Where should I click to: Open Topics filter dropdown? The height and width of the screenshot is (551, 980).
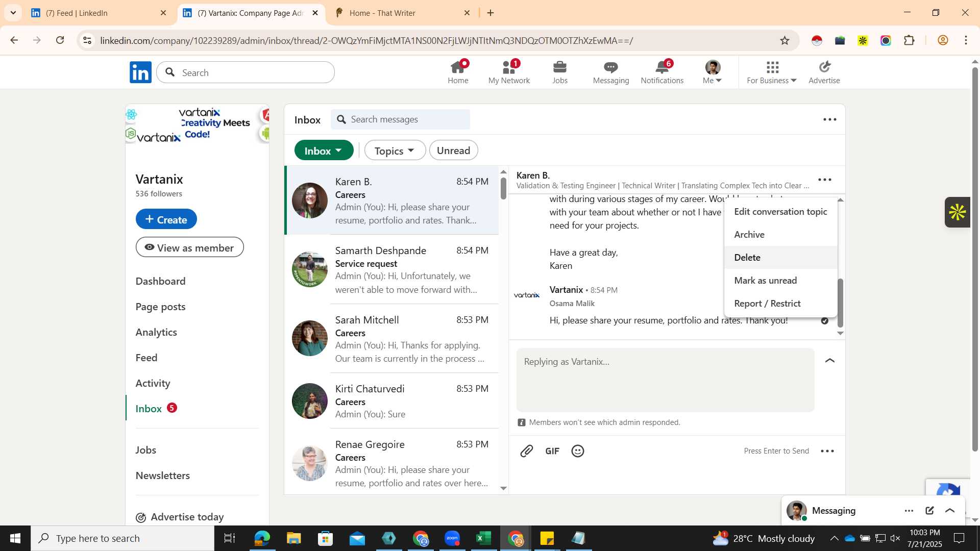click(395, 151)
